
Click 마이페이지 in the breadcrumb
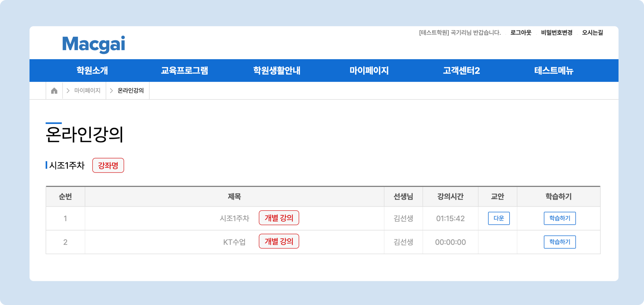(87, 91)
